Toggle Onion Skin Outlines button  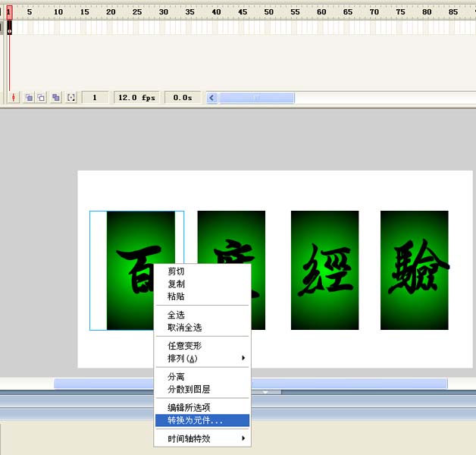(42, 98)
